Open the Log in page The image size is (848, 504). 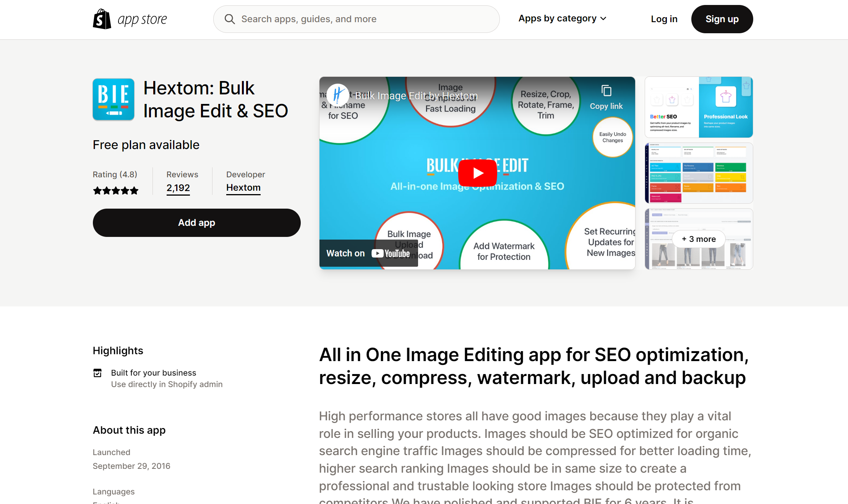tap(664, 19)
